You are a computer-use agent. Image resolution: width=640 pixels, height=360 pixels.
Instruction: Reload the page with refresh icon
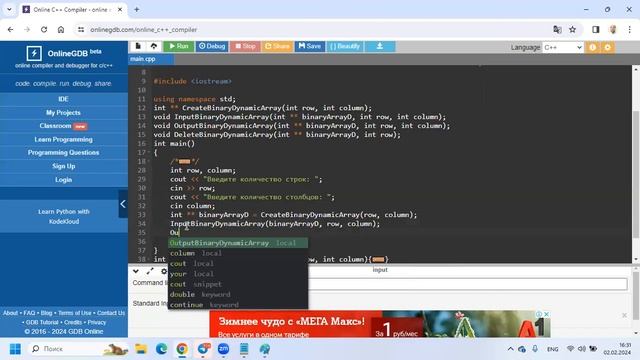click(x=44, y=29)
